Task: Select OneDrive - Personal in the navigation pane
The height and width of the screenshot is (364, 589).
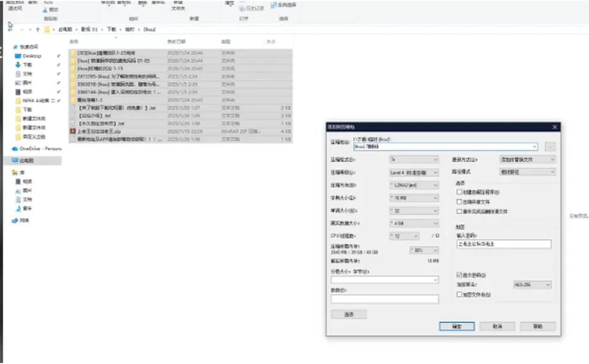Action: coord(37,148)
